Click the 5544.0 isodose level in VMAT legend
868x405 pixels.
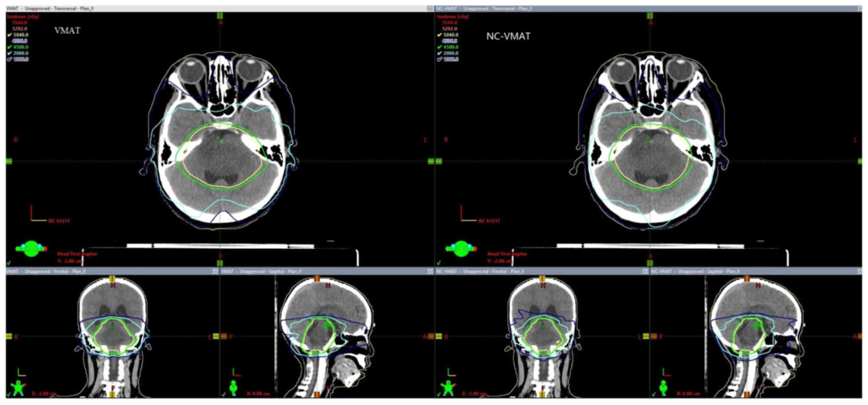(20, 22)
